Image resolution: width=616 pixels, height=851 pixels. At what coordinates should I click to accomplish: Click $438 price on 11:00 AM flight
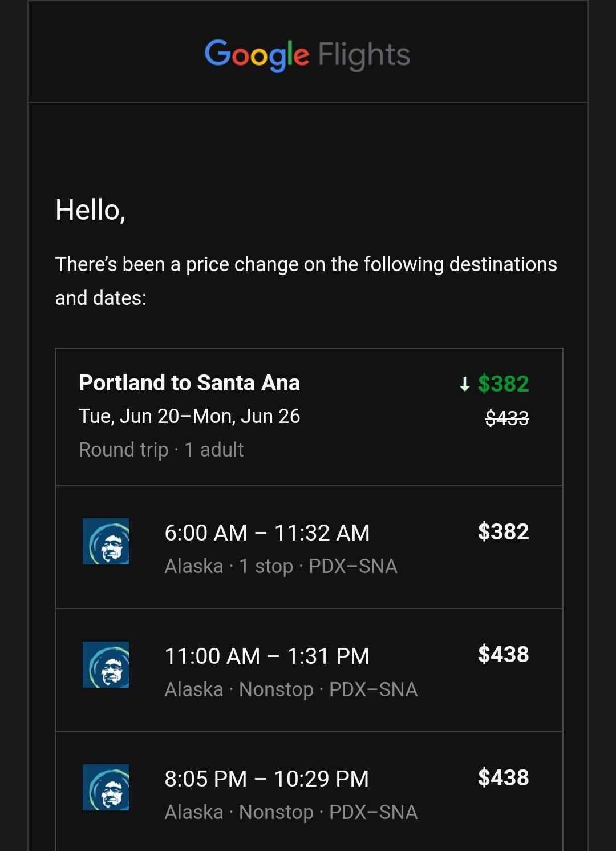click(x=503, y=655)
